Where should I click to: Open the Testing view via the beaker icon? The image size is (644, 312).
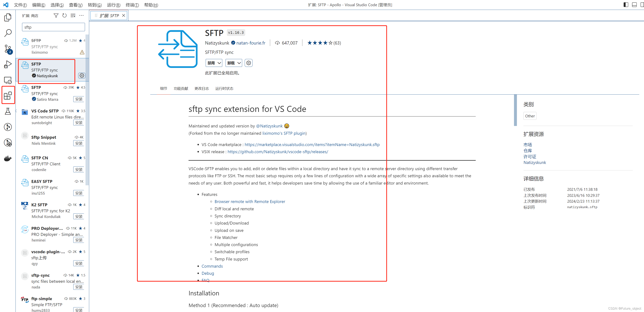tap(8, 111)
